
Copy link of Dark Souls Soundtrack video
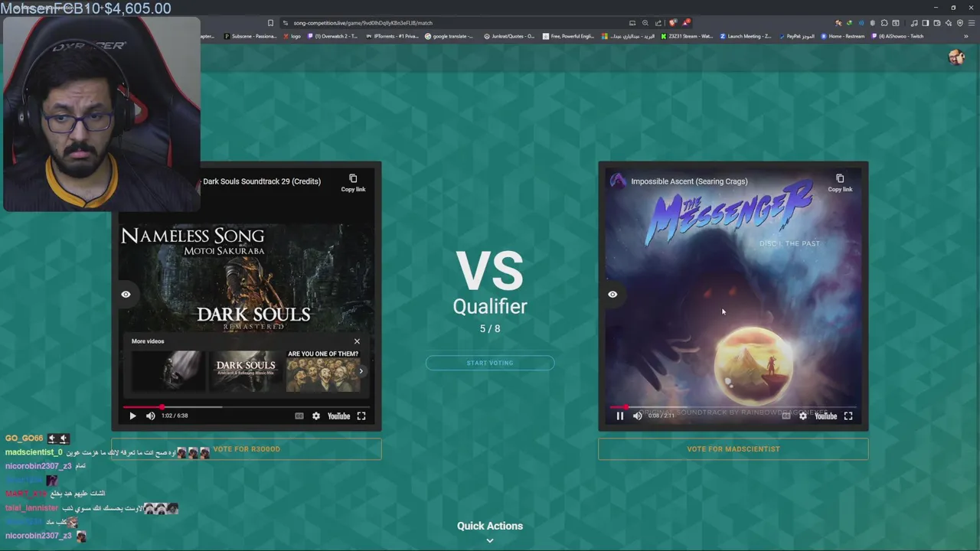pos(353,182)
